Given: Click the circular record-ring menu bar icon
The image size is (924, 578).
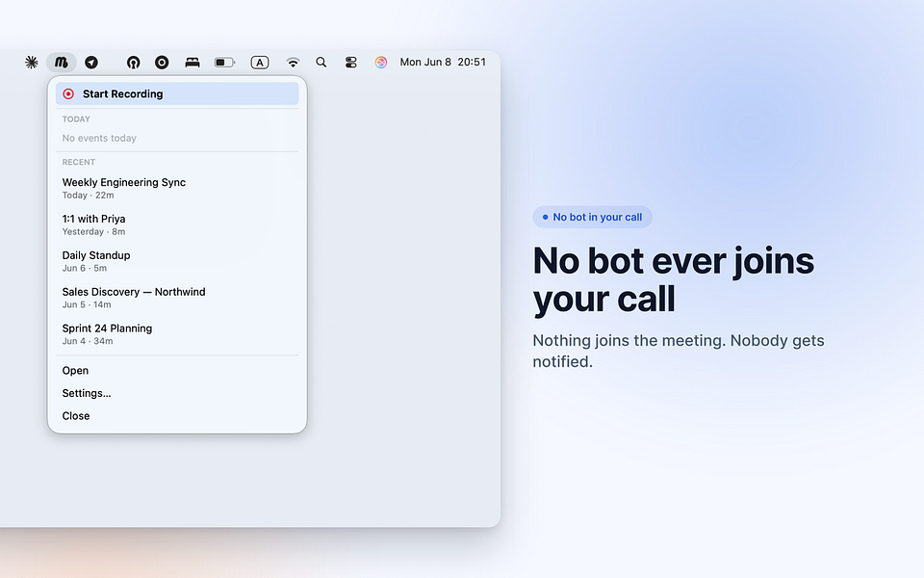Looking at the screenshot, I should (x=162, y=62).
